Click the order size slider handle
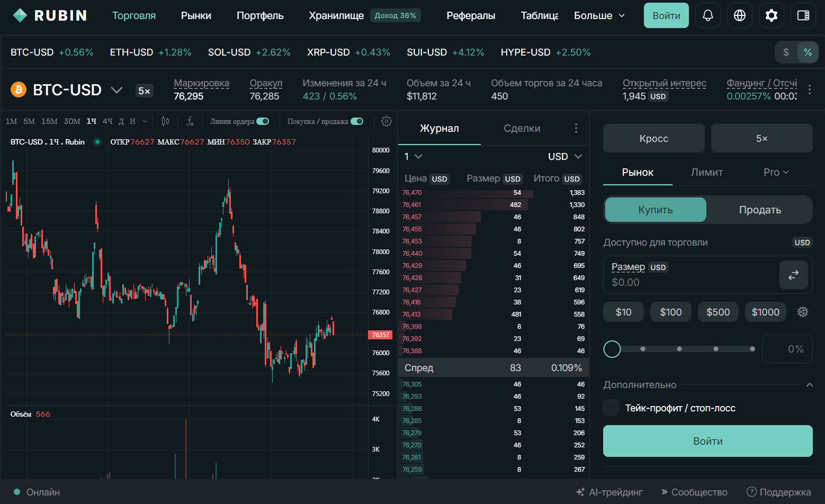Screen dimensions: 825x504 tap(612, 349)
